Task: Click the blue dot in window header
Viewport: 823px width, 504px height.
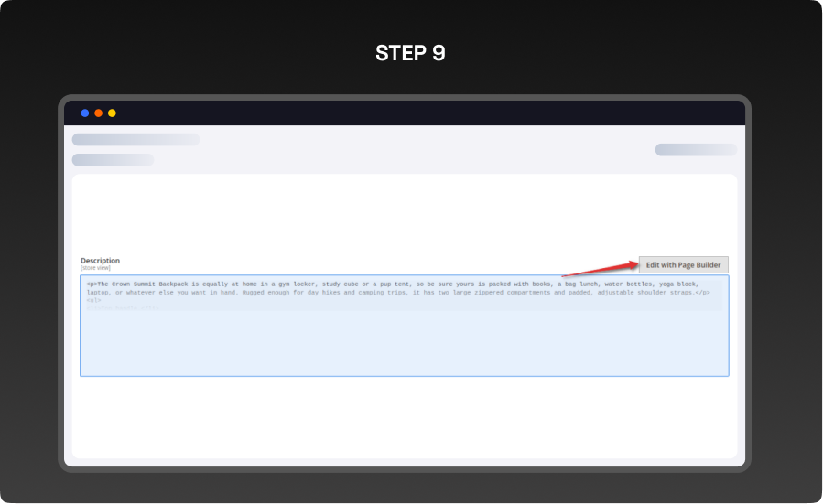Action: [x=84, y=113]
